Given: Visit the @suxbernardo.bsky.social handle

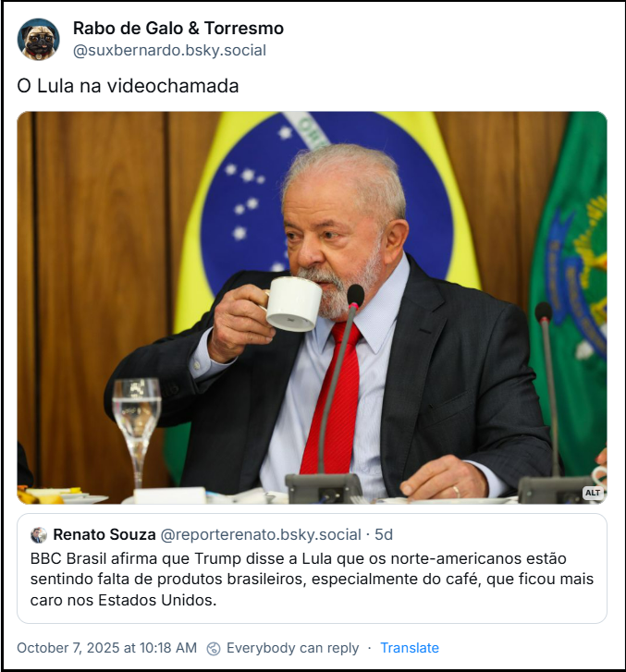Looking at the screenshot, I should tap(169, 51).
